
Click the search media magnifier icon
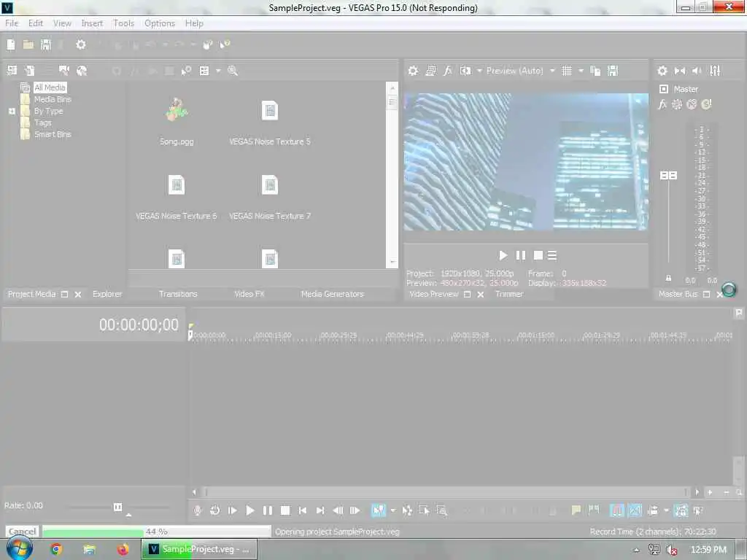click(x=233, y=71)
